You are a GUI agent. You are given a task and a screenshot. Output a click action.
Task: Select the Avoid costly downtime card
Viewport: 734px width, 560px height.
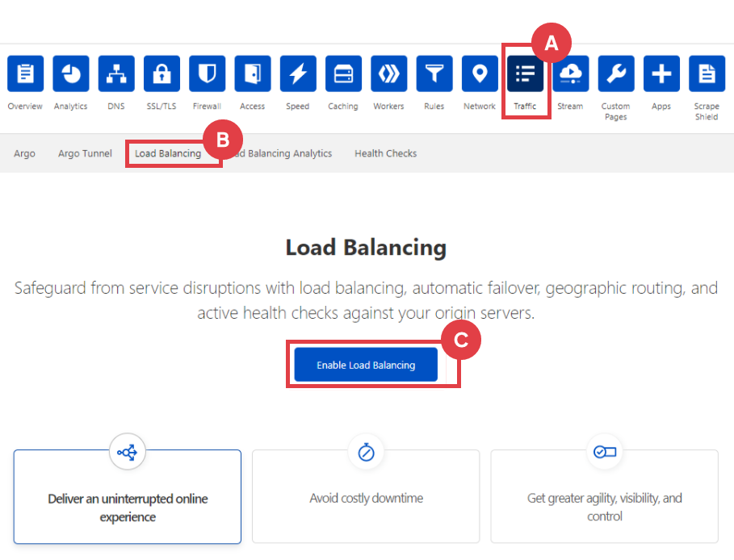pos(366,497)
